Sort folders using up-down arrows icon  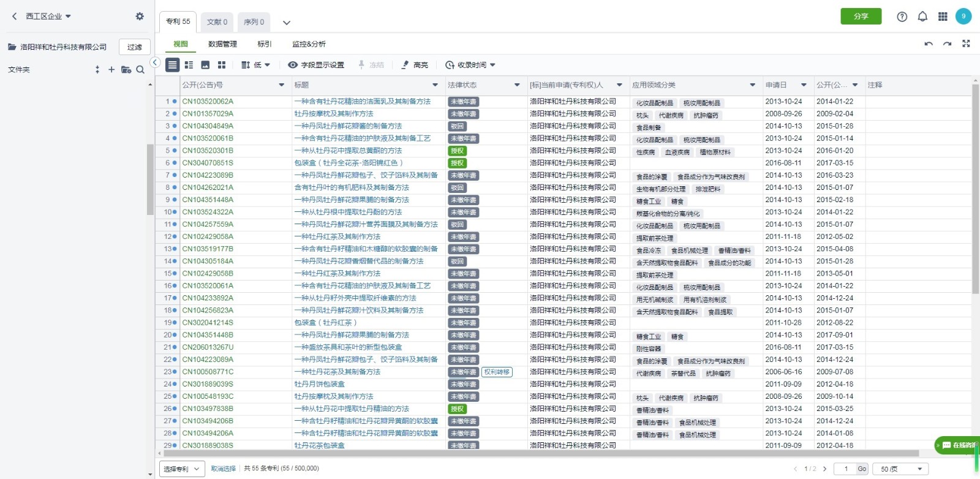coord(97,69)
